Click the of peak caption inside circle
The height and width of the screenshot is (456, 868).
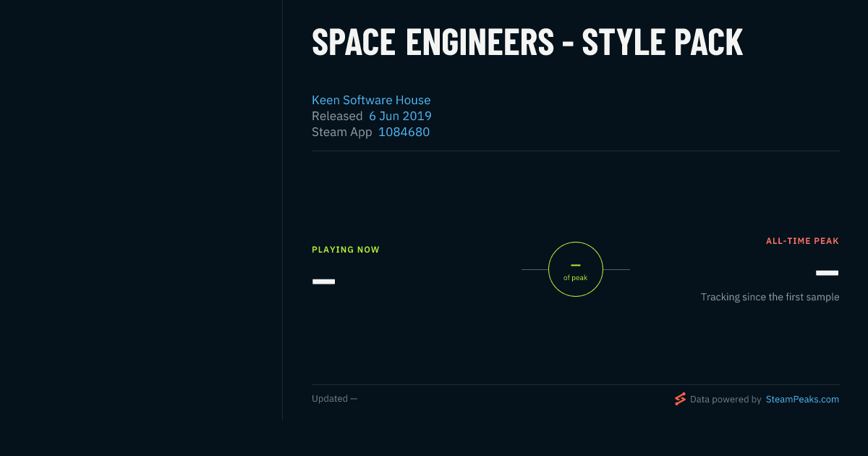click(576, 278)
